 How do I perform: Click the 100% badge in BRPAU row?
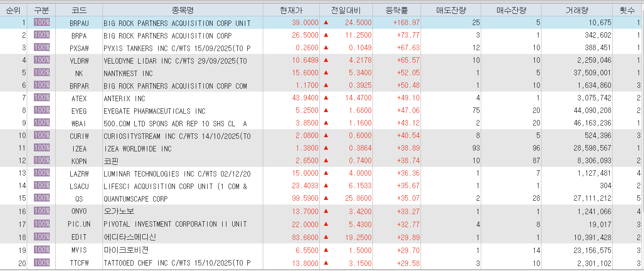click(x=42, y=23)
